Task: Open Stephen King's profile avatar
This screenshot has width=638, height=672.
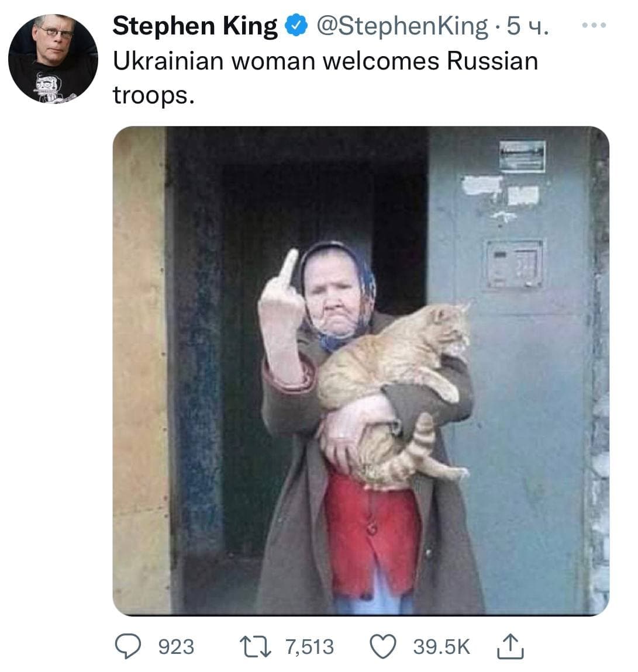Action: click(x=53, y=59)
